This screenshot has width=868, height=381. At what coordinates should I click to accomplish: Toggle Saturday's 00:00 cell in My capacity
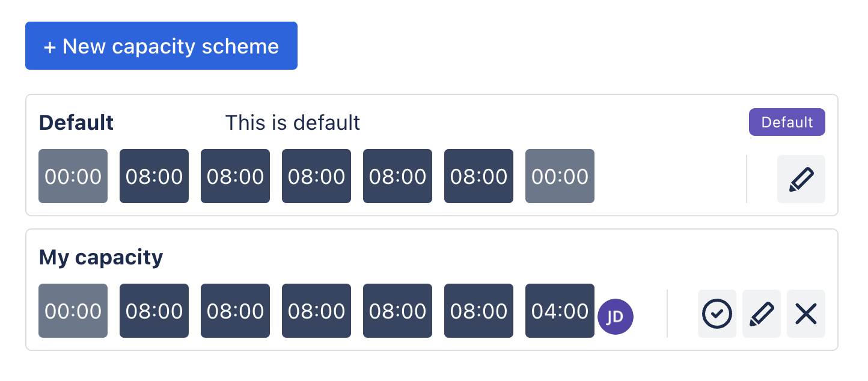(x=73, y=311)
